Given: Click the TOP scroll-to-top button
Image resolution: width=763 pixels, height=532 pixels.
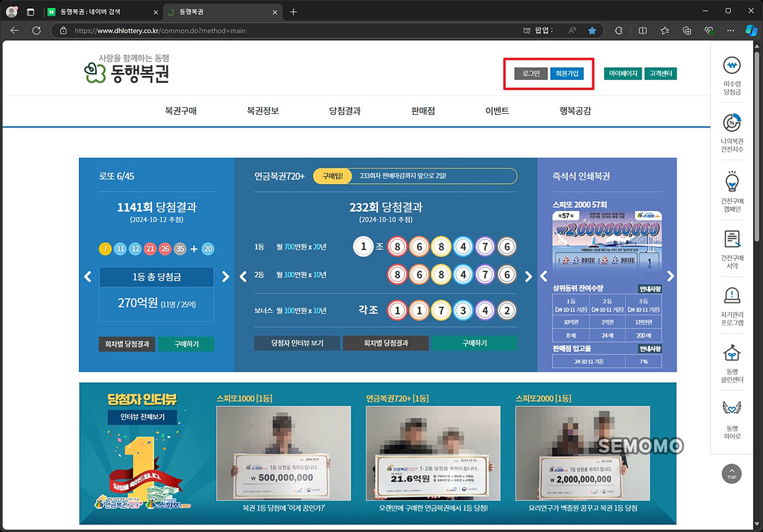Looking at the screenshot, I should (x=732, y=474).
